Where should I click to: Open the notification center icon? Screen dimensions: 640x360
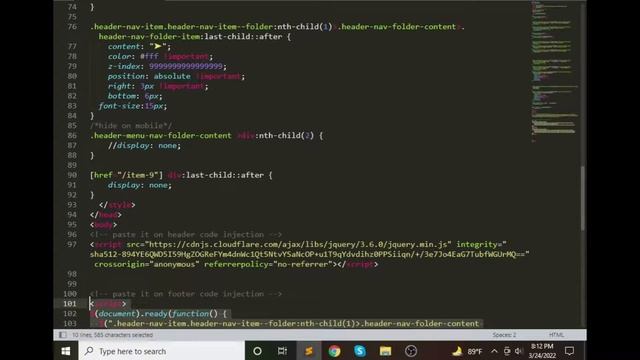pyautogui.click(x=569, y=351)
